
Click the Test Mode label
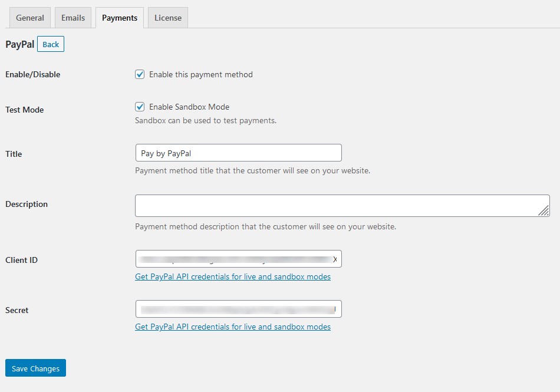click(x=25, y=110)
